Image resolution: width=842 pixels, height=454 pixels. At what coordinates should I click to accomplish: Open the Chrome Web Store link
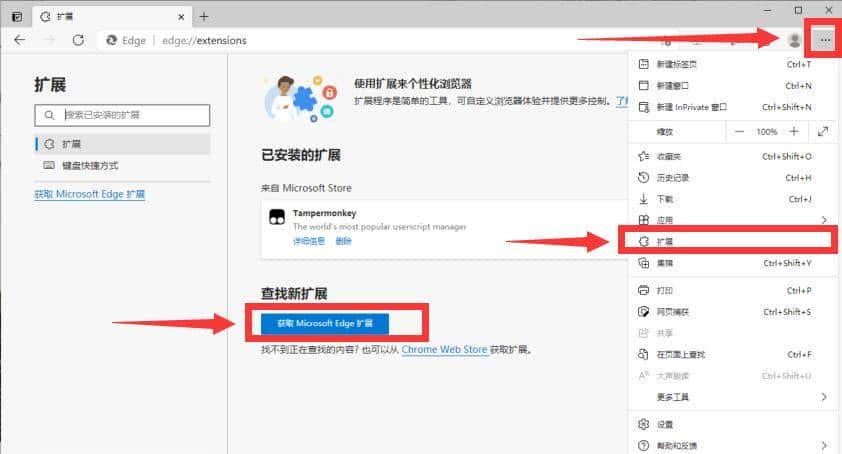444,349
